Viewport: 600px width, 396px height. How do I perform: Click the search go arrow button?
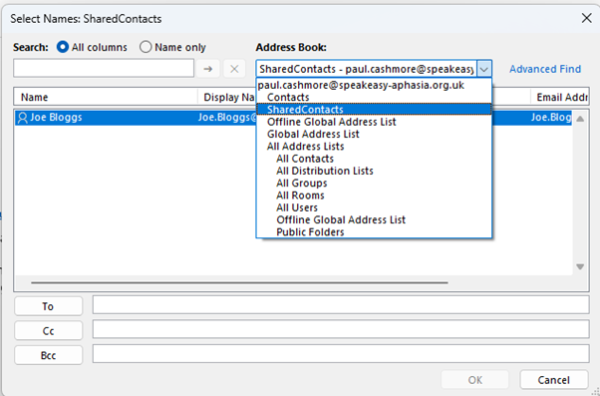point(208,69)
